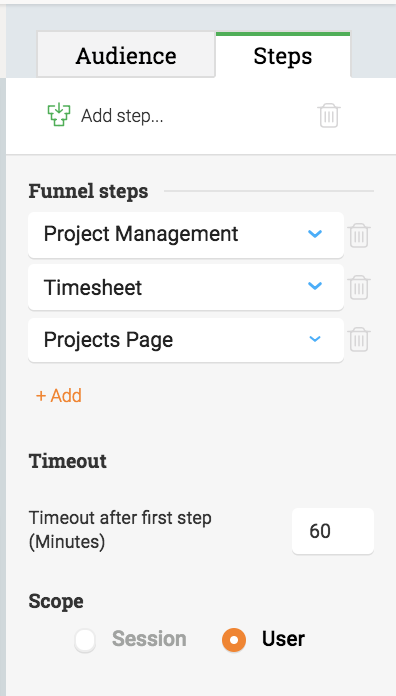The image size is (396, 696).
Task: Click the Session scope label
Action: pyautogui.click(x=149, y=639)
